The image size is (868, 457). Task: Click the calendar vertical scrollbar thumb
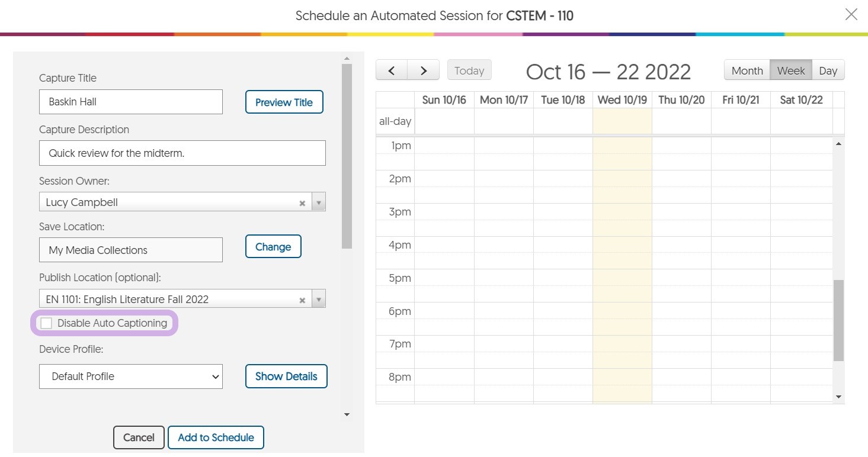(838, 320)
